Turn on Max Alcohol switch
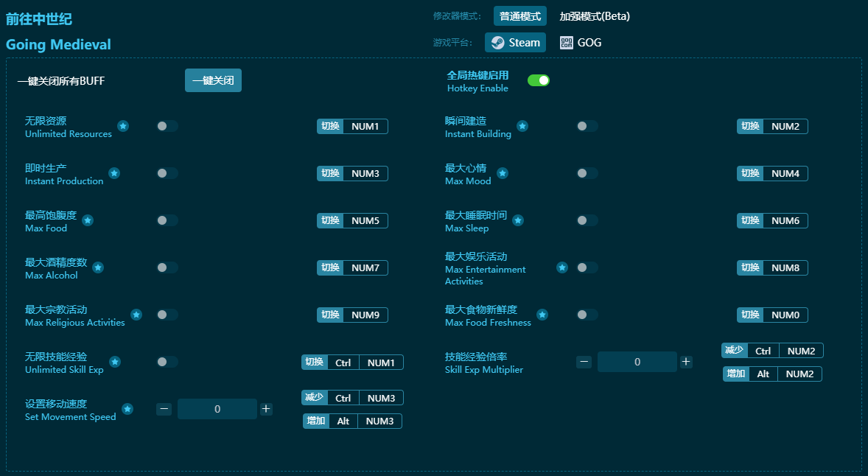Viewport: 868px width, 476px height. point(167,267)
